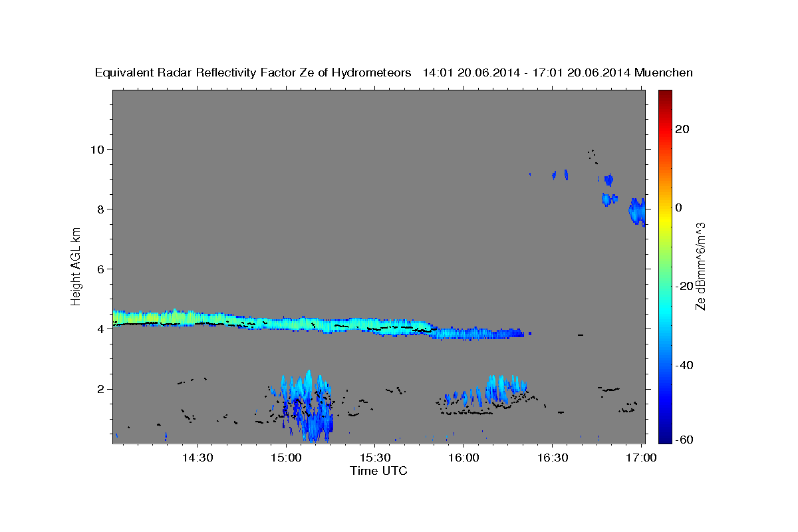Click the '15:00' time tick label
Screen dimensions: 798x532
(x=287, y=458)
